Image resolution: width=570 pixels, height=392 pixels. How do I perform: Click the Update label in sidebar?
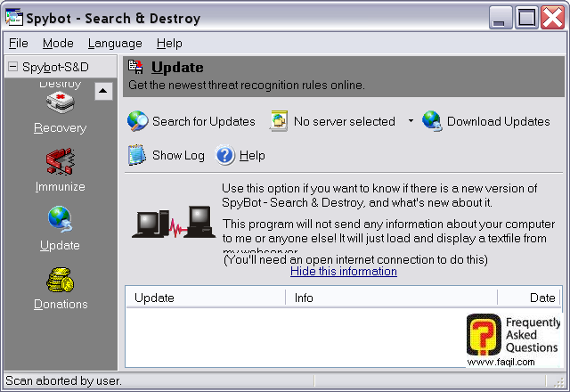coord(60,246)
